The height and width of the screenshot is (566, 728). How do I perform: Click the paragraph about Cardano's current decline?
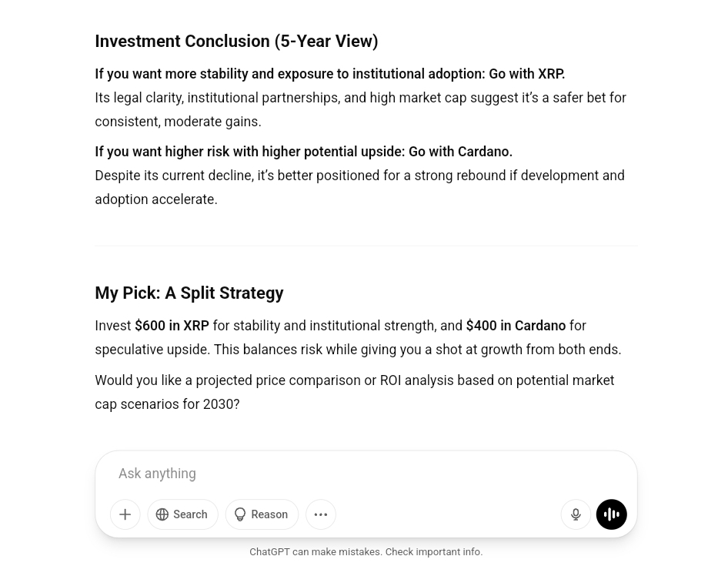coord(359,187)
